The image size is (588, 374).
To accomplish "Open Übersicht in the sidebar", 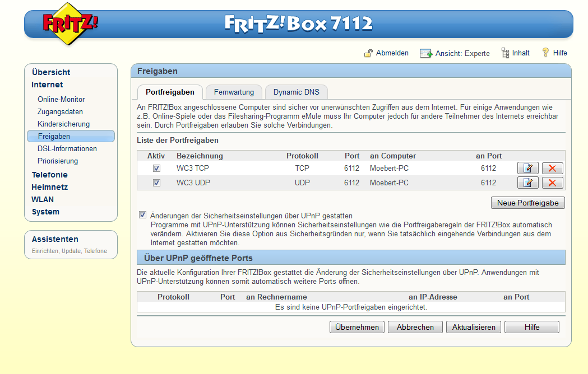I will [x=51, y=72].
